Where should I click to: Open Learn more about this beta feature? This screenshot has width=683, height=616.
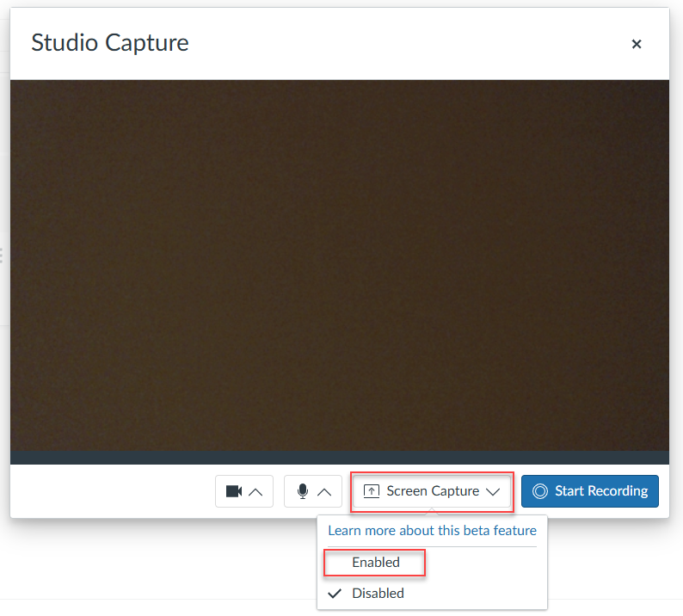[432, 530]
